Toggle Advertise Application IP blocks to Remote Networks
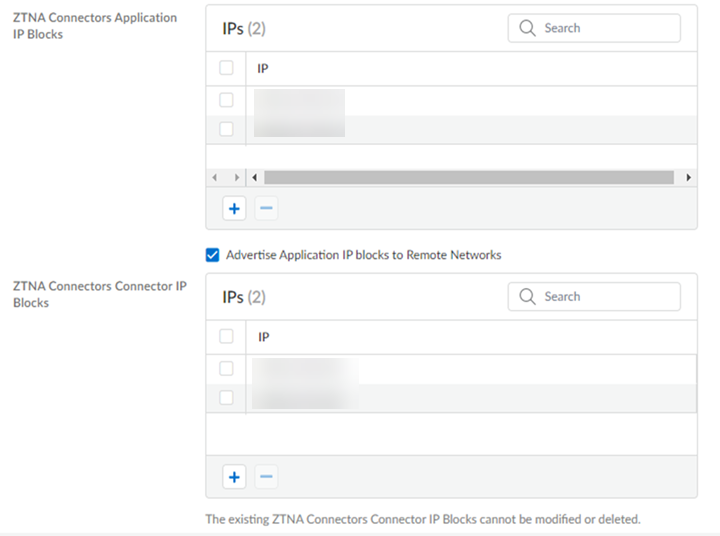 [212, 255]
